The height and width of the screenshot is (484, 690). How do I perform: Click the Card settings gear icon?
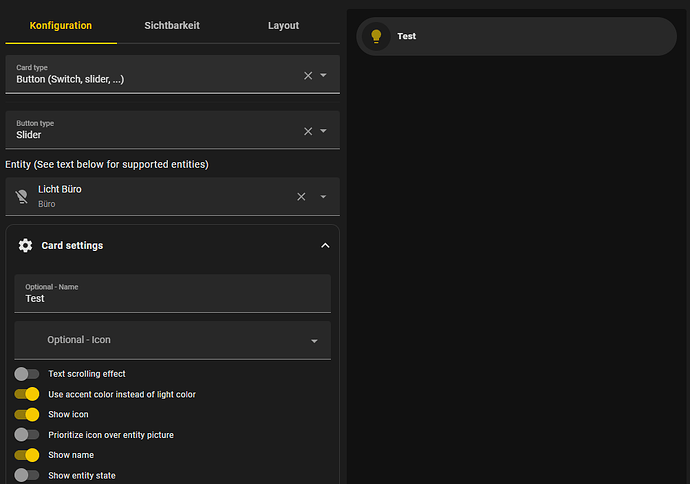pyautogui.click(x=26, y=246)
